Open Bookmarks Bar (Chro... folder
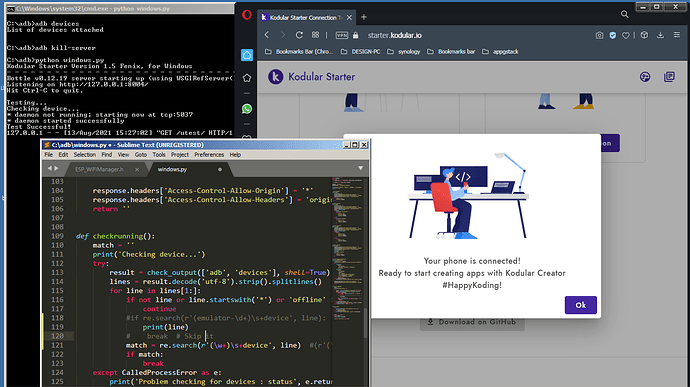Image resolution: width=690 pixels, height=387 pixels. coord(298,52)
